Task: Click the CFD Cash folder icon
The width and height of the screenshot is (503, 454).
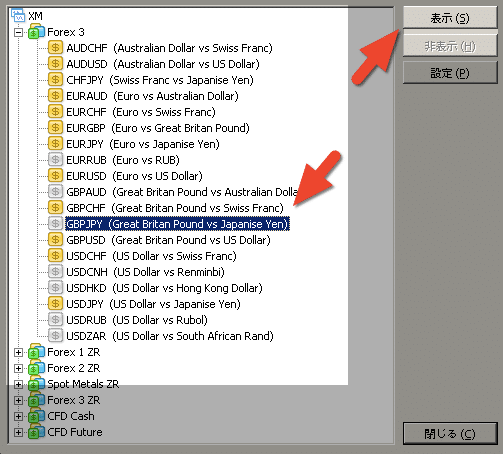Action: [x=36, y=416]
